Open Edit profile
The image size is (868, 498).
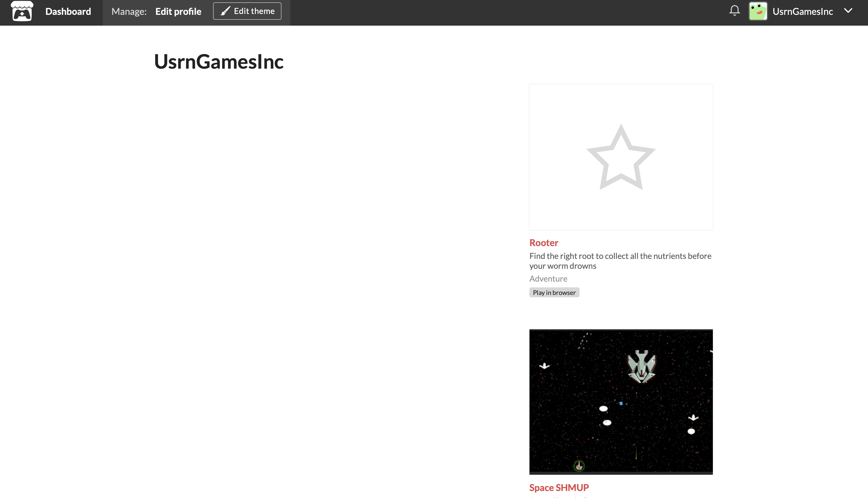point(178,12)
